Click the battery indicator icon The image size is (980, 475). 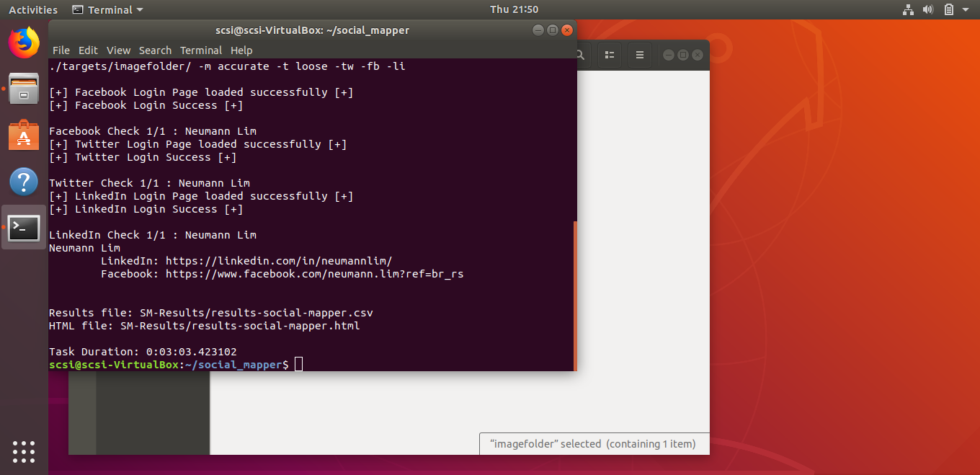[x=948, y=10]
